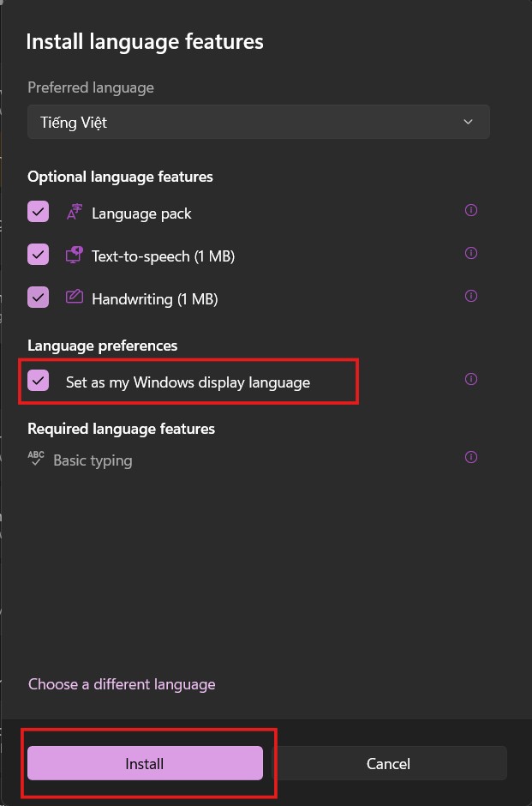Click the info icon next to Basic typing
Image resolution: width=532 pixels, height=806 pixels.
(x=471, y=457)
